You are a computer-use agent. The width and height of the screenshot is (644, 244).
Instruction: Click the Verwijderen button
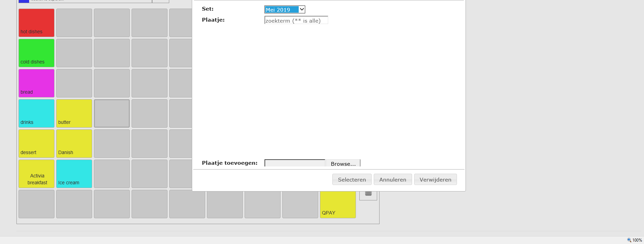point(435,179)
